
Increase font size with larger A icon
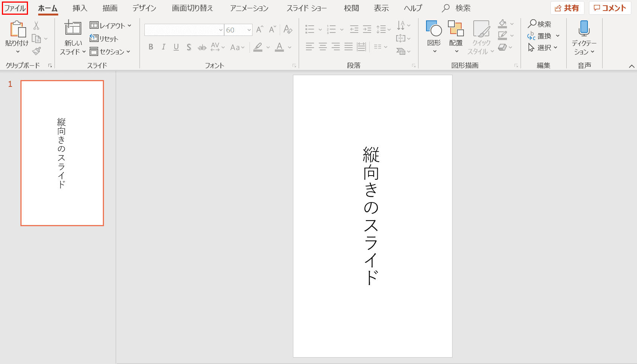[x=260, y=29]
